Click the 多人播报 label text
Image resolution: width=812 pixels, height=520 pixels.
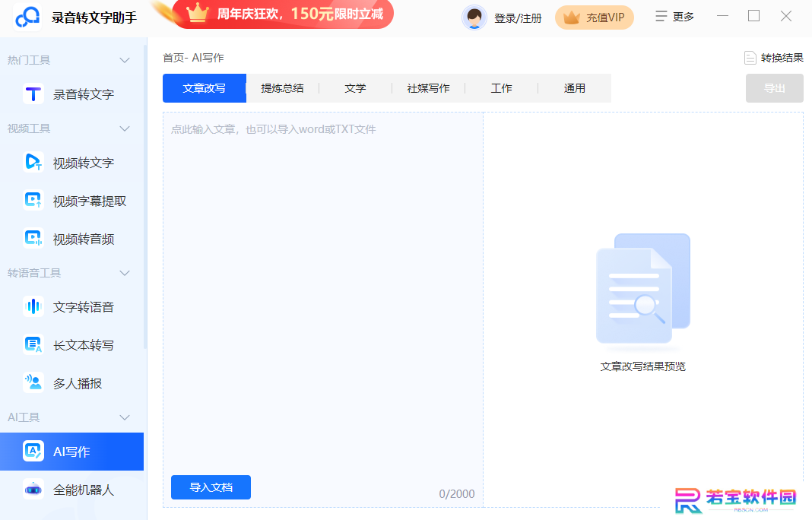tap(78, 383)
